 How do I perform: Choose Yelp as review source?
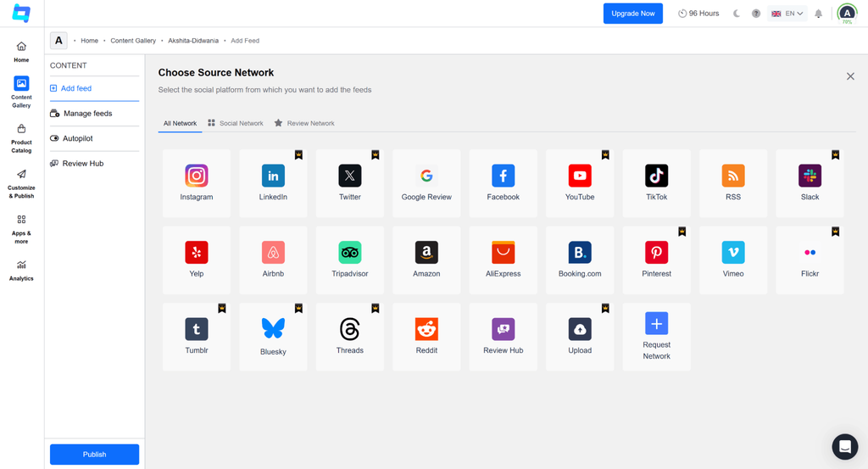pos(197,260)
